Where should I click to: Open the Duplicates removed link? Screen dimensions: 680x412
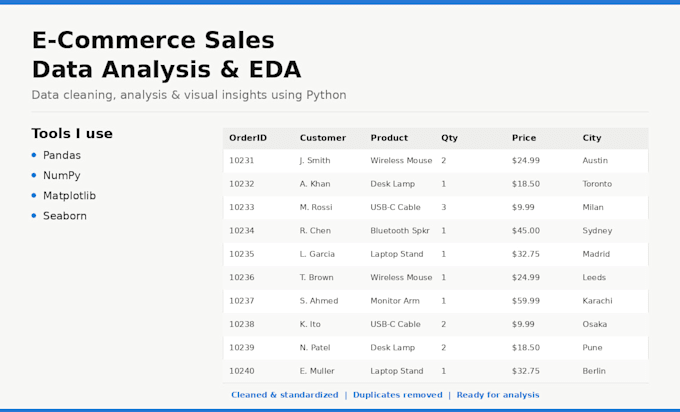[398, 395]
